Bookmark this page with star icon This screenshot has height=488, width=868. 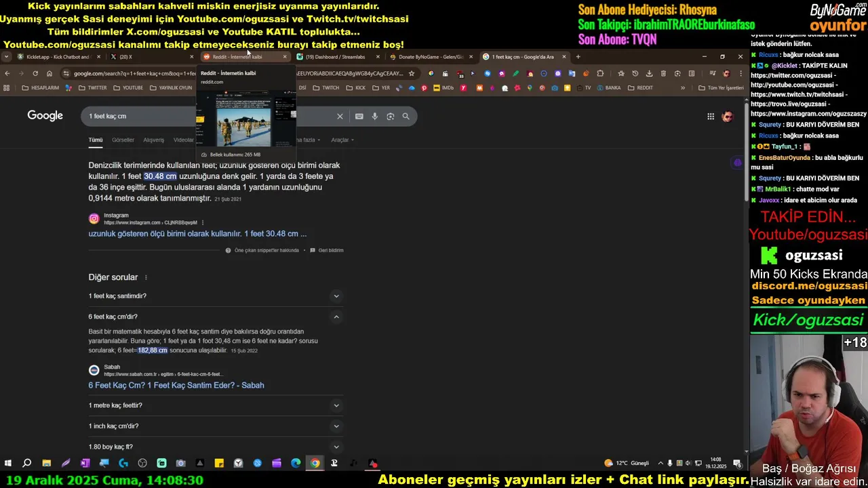tap(411, 73)
